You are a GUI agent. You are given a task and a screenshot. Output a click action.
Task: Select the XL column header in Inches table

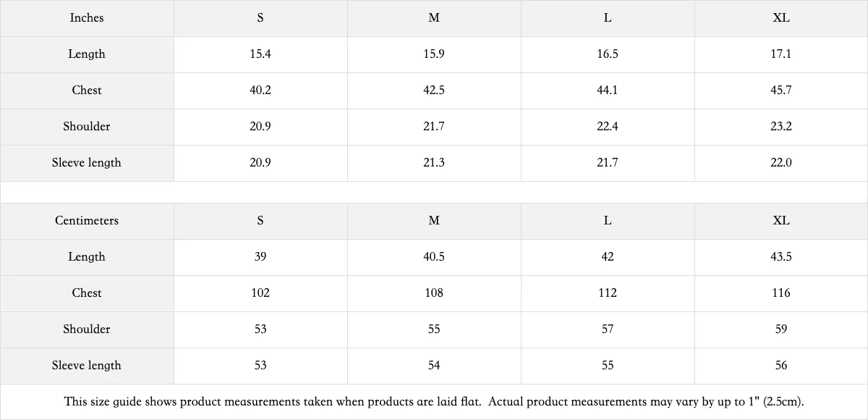[781, 18]
